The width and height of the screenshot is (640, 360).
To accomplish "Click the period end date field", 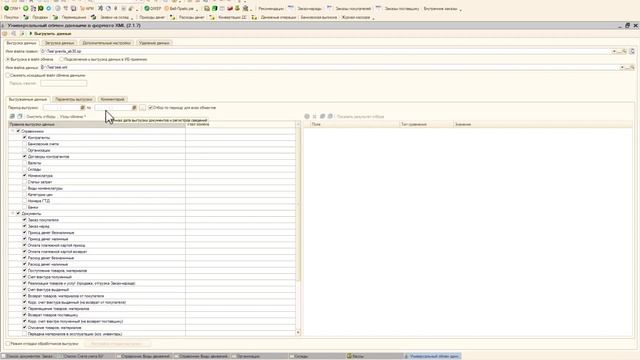I will [x=113, y=108].
